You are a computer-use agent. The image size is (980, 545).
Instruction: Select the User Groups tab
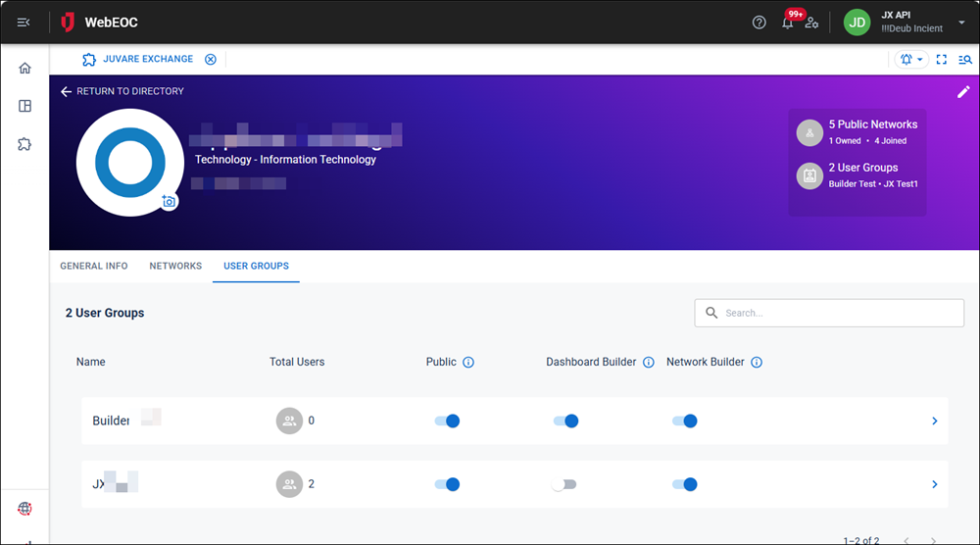[x=256, y=267]
